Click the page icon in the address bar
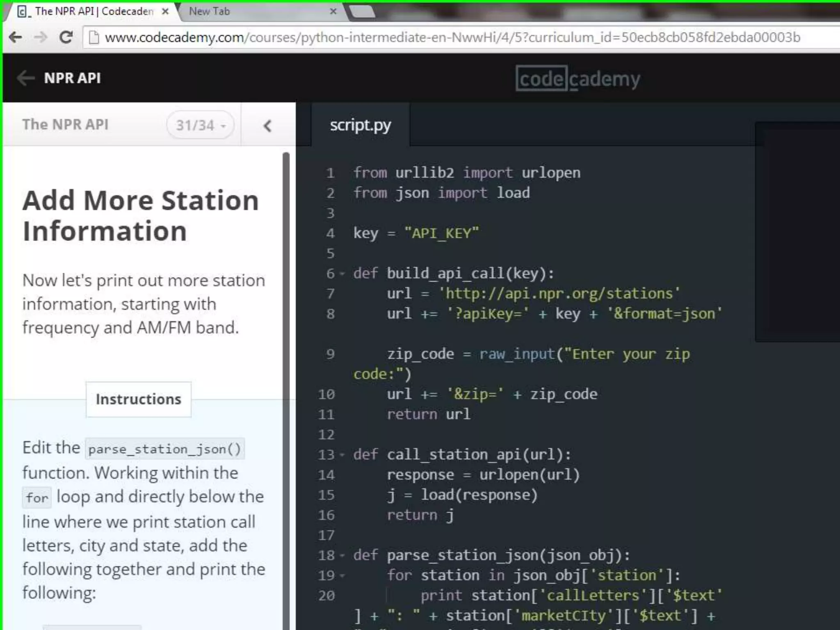The height and width of the screenshot is (630, 840). 94,38
